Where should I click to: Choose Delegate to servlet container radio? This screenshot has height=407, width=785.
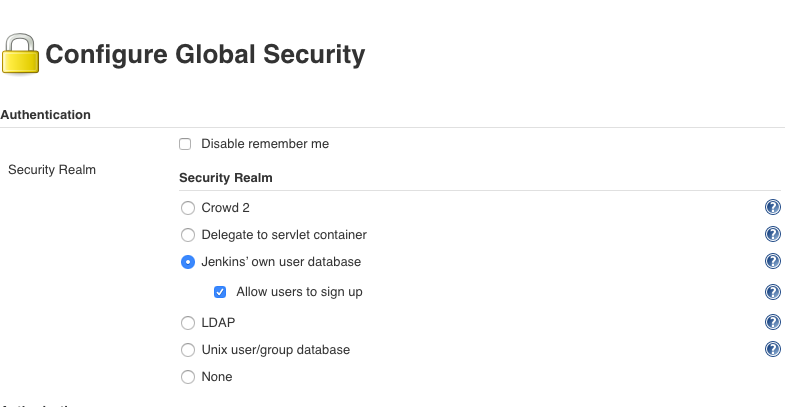click(x=187, y=235)
